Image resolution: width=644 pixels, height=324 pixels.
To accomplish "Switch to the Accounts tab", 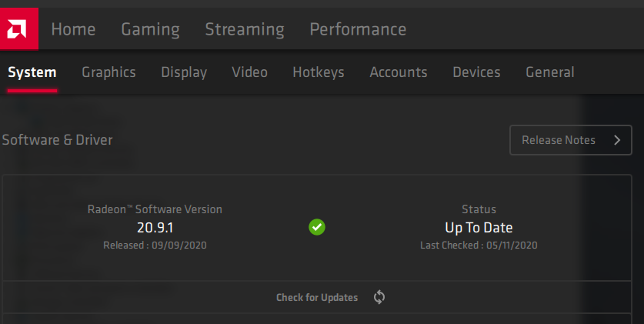I will pos(399,72).
